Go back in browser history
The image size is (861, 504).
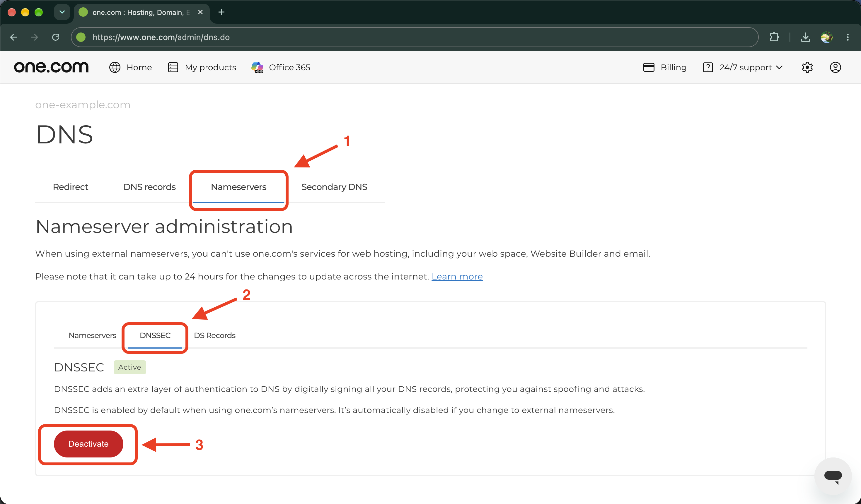(x=14, y=37)
